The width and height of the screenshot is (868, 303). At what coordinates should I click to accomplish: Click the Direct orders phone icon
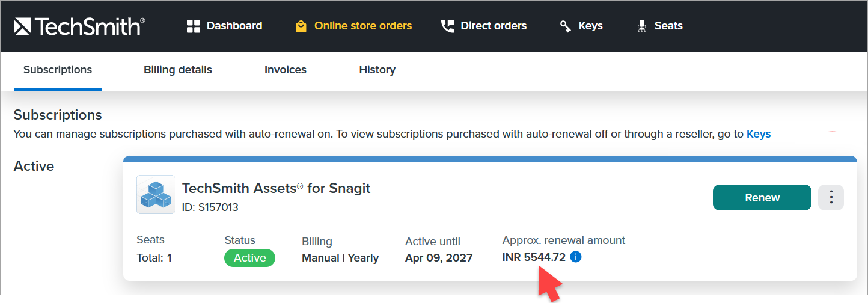pyautogui.click(x=447, y=26)
